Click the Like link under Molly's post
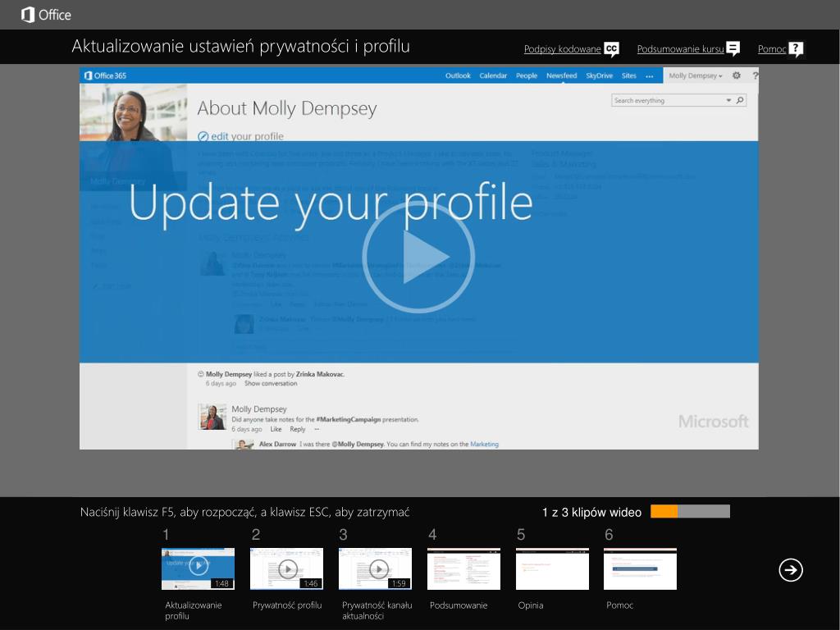 276,429
